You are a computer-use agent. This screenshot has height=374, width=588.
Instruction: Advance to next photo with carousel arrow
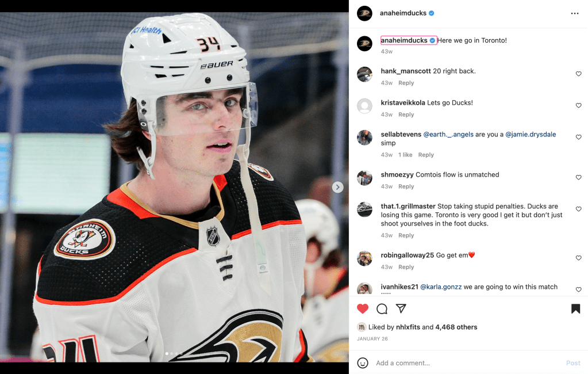337,187
